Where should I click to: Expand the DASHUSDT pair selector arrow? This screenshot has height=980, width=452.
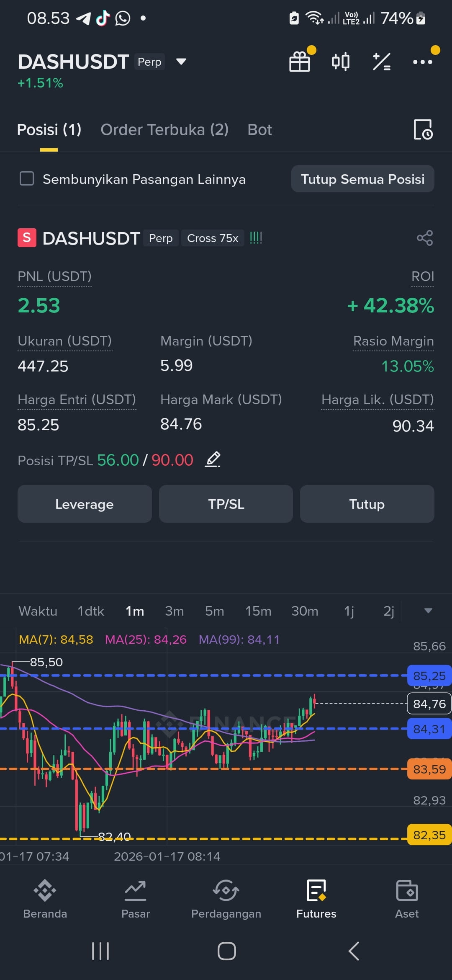181,62
